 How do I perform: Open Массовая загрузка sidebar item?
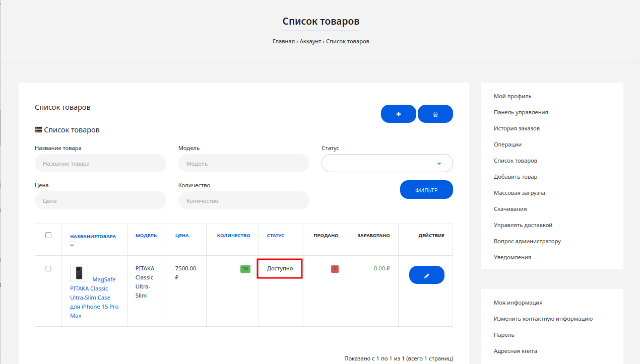click(519, 193)
